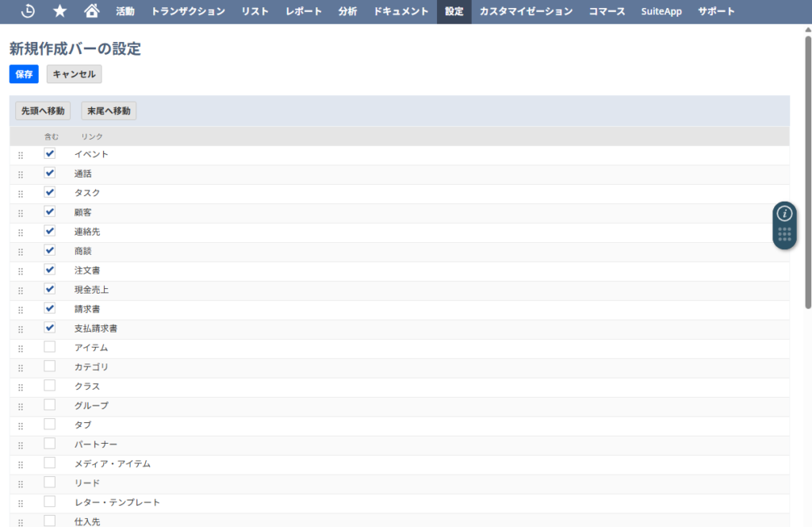Open the shortcuts star icon

pyautogui.click(x=59, y=11)
